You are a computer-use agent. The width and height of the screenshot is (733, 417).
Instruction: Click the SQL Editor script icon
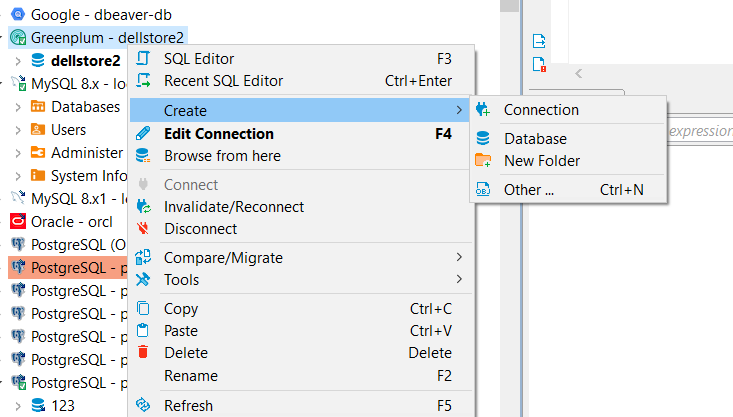point(143,58)
